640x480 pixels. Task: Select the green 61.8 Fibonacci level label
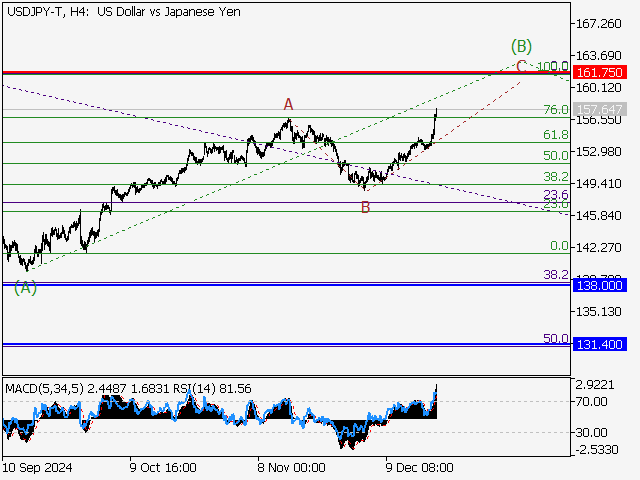(555, 135)
